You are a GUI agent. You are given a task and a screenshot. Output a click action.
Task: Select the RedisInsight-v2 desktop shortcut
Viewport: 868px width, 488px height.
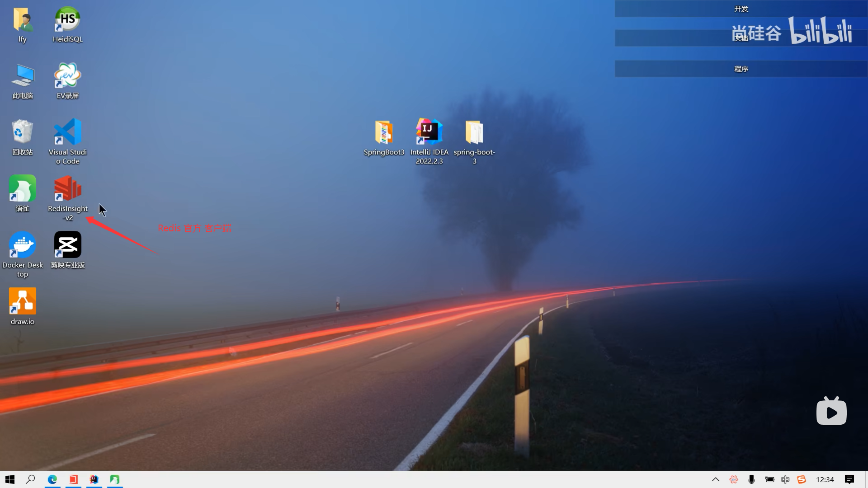coord(68,189)
